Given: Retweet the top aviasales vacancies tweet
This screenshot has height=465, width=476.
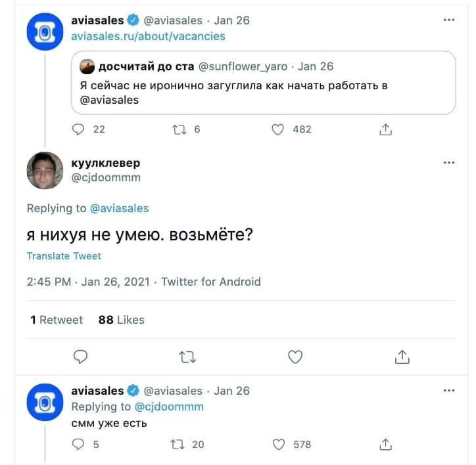Looking at the screenshot, I should (x=178, y=129).
